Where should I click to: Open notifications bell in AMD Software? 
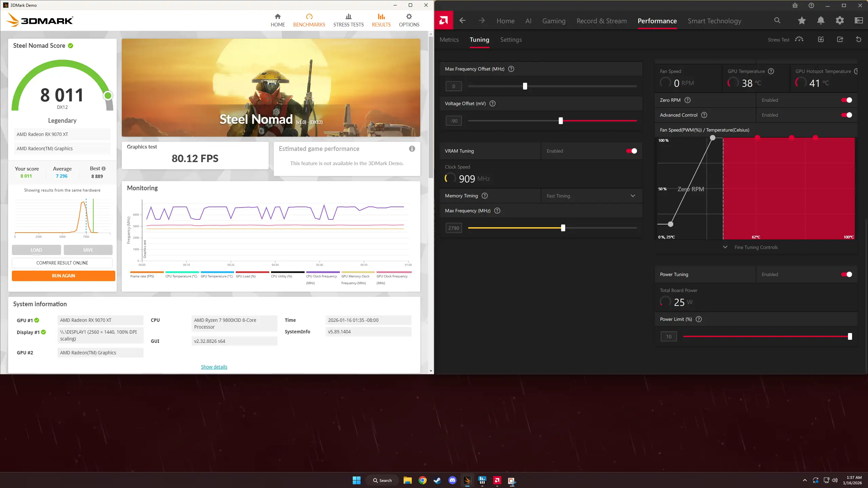[x=821, y=21]
